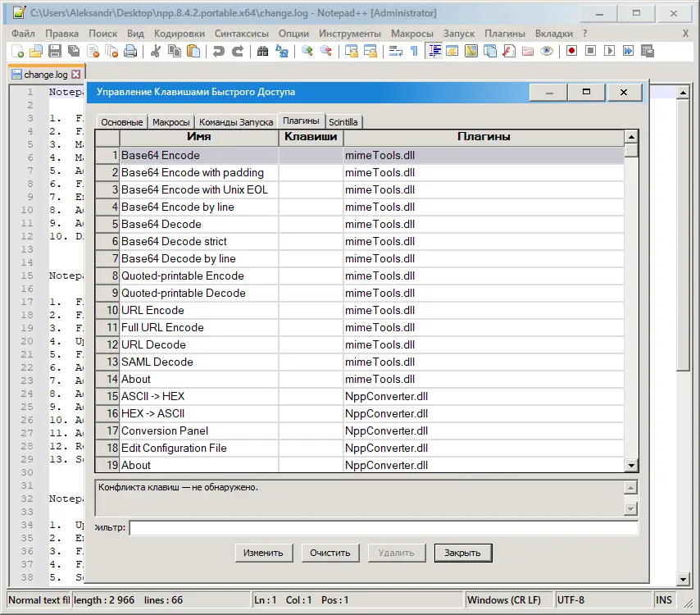The width and height of the screenshot is (700, 615).
Task: Close the change.log tab with X
Action: click(x=76, y=74)
